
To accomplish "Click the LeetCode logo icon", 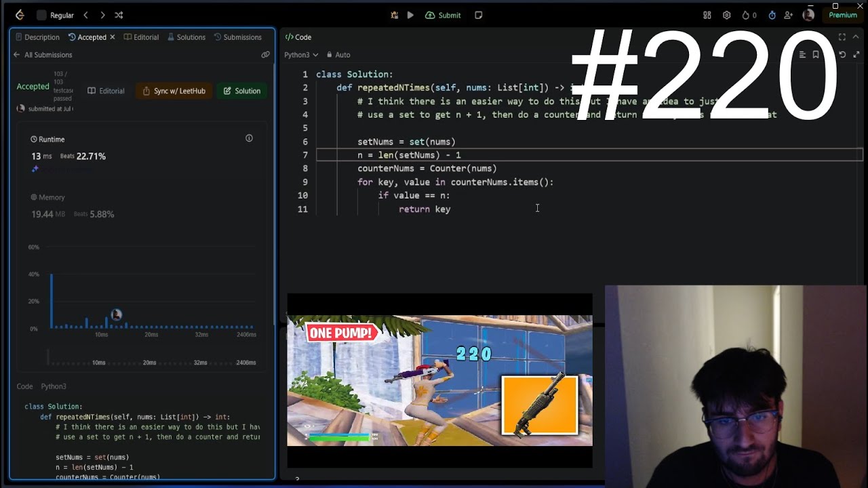I will pyautogui.click(x=20, y=15).
